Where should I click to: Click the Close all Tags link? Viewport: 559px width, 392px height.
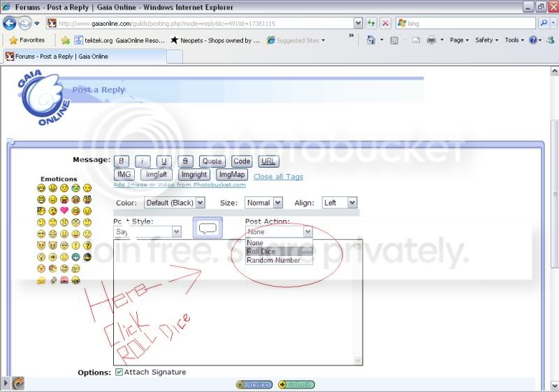278,176
